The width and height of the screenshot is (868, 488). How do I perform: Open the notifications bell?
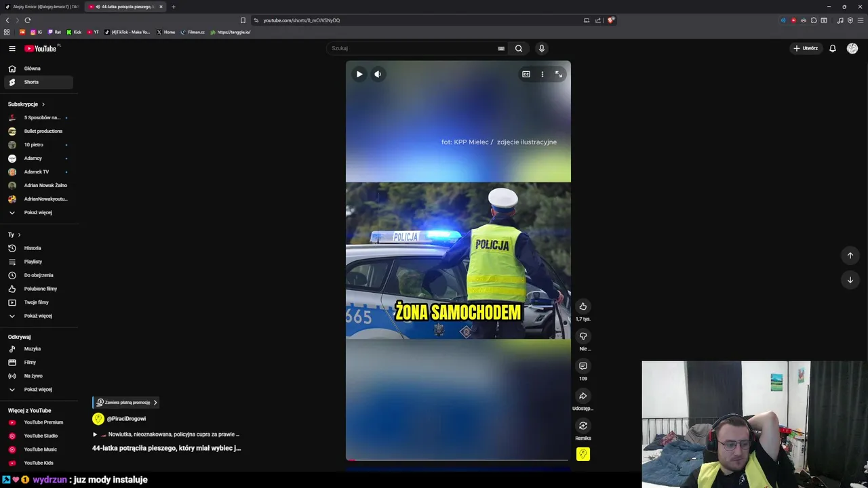click(833, 48)
